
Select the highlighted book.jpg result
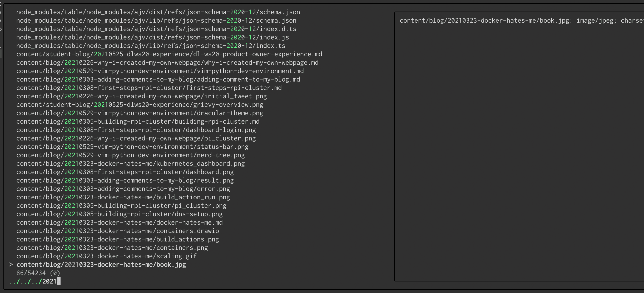click(x=101, y=265)
